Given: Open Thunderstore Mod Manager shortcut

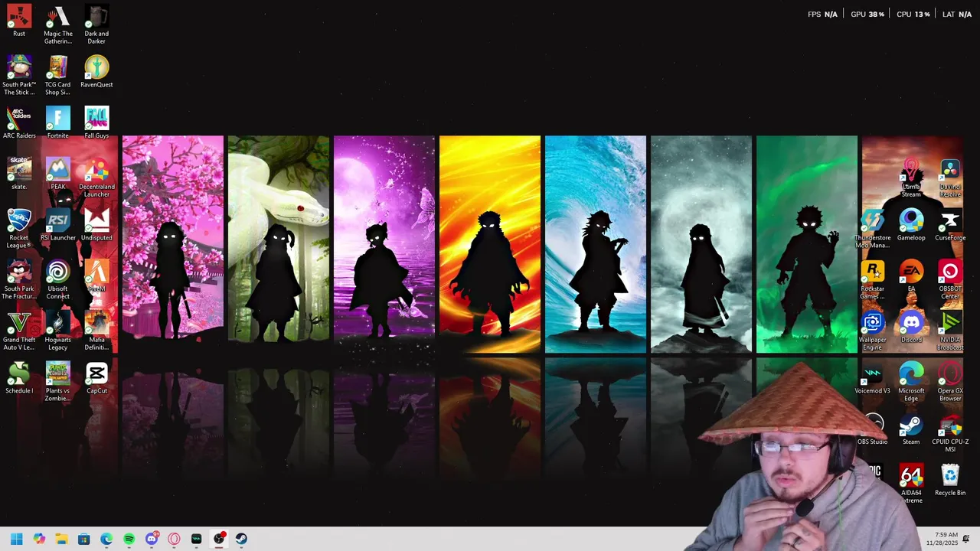Looking at the screenshot, I should tap(873, 229).
